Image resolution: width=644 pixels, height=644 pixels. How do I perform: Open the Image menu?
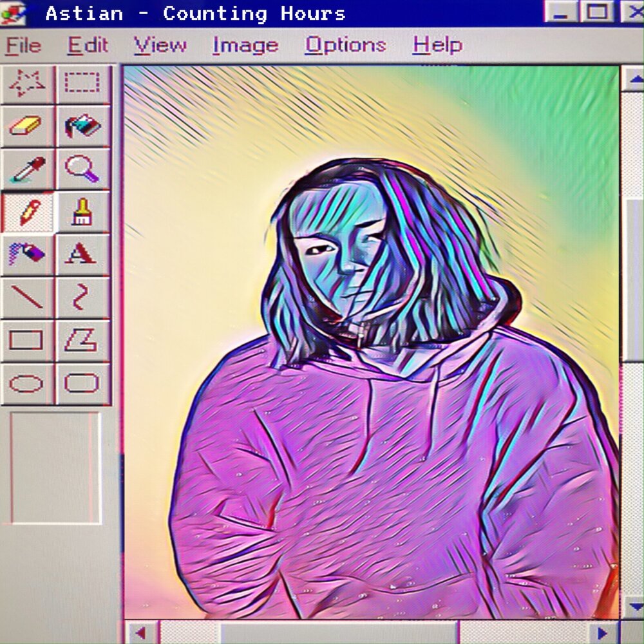pos(245,45)
